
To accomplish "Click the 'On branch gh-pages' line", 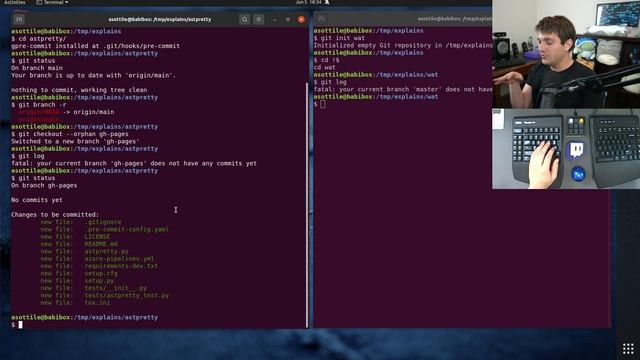I will tap(44, 186).
